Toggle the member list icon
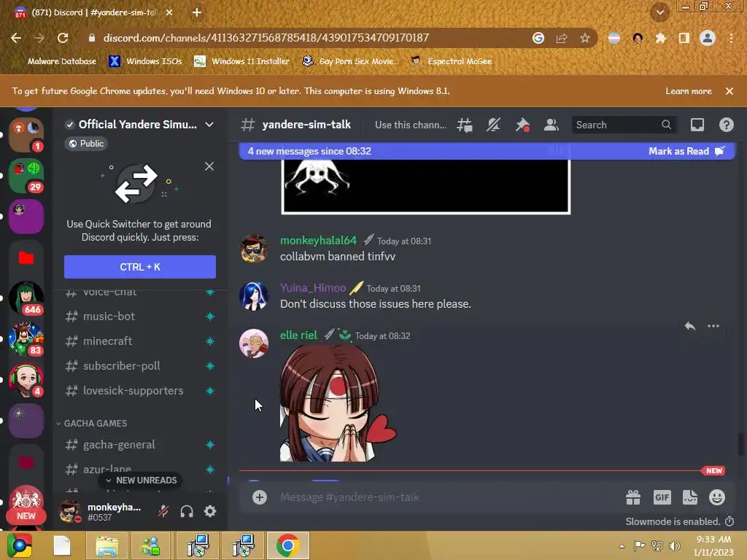 [551, 125]
